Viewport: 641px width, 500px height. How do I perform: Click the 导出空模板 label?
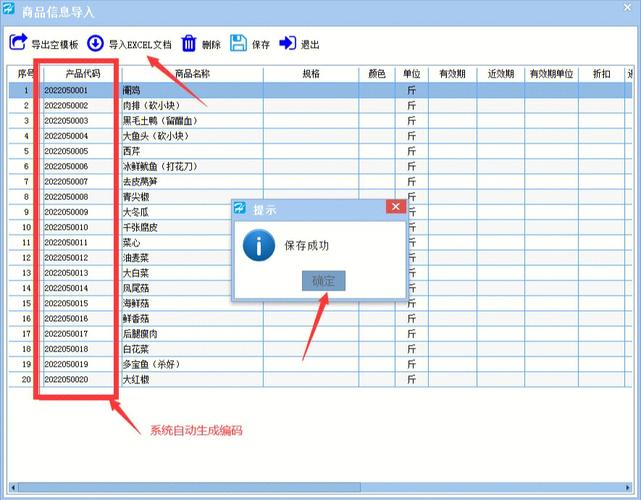[55, 45]
